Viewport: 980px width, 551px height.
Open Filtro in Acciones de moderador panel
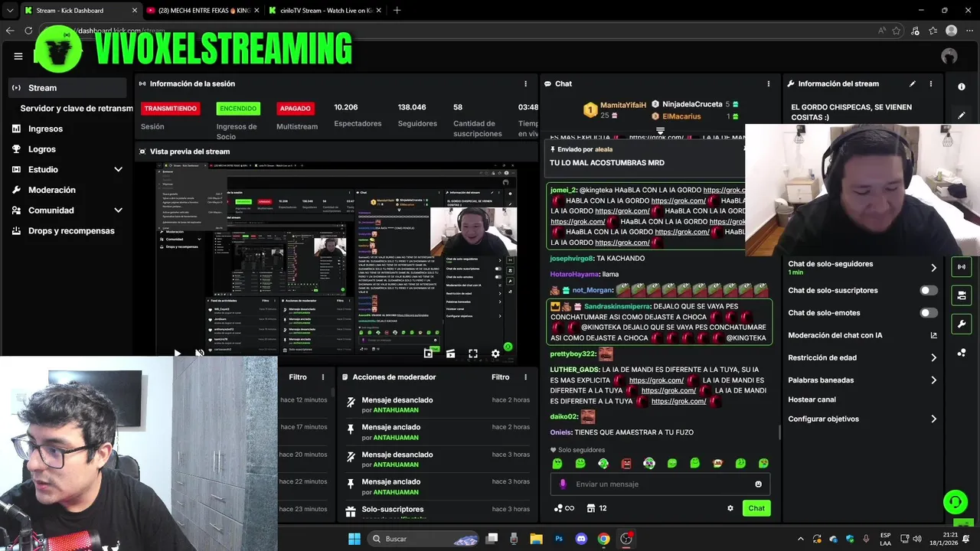point(500,377)
